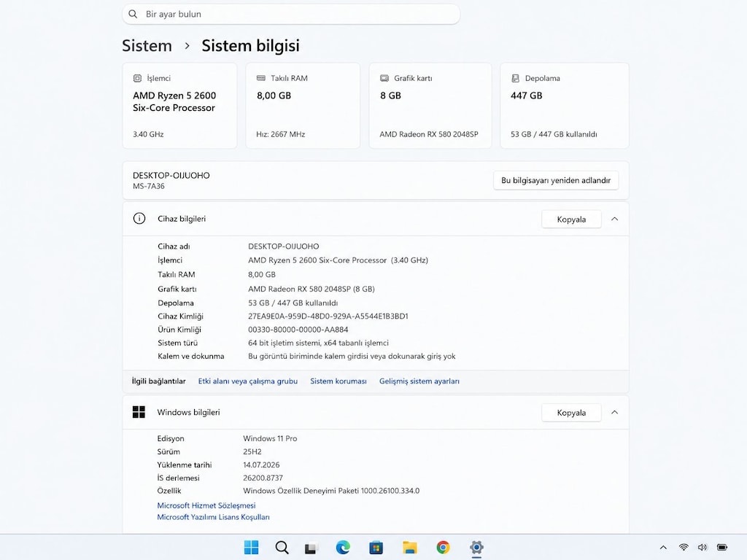Click the processor chip icon in İşlemci card
This screenshot has width=747, height=560.
[137, 78]
